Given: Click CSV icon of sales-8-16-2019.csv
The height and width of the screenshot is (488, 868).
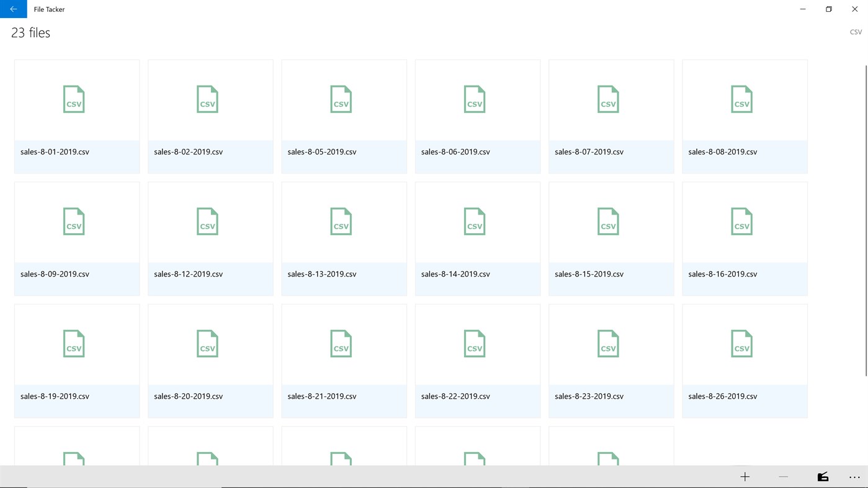Looking at the screenshot, I should [742, 221].
